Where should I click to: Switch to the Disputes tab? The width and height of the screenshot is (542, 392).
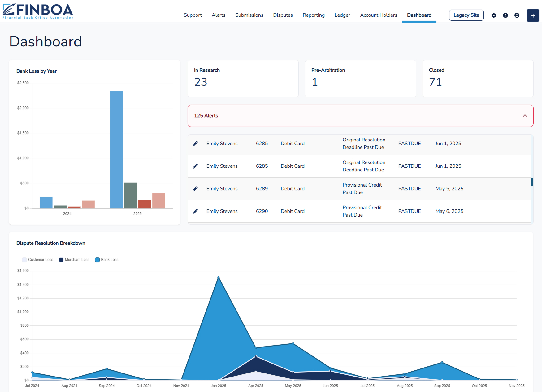coord(283,15)
